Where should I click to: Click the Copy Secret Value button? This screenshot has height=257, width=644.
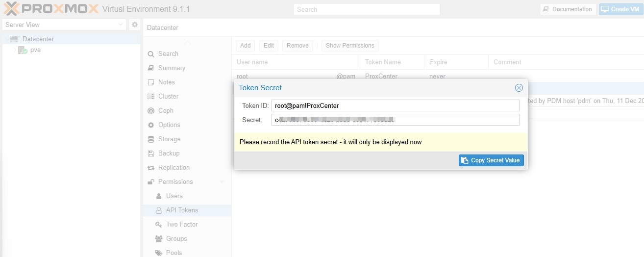[x=491, y=160]
